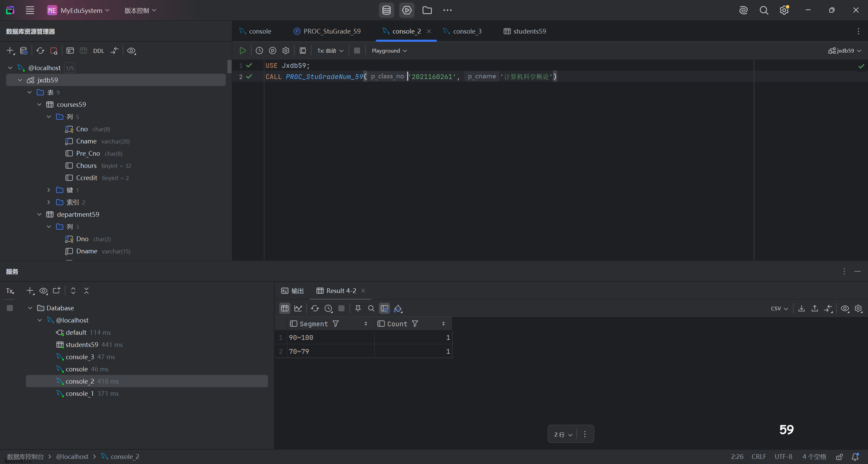Click the show chart icon in result toolbar
This screenshot has height=464, width=868.
click(x=298, y=308)
